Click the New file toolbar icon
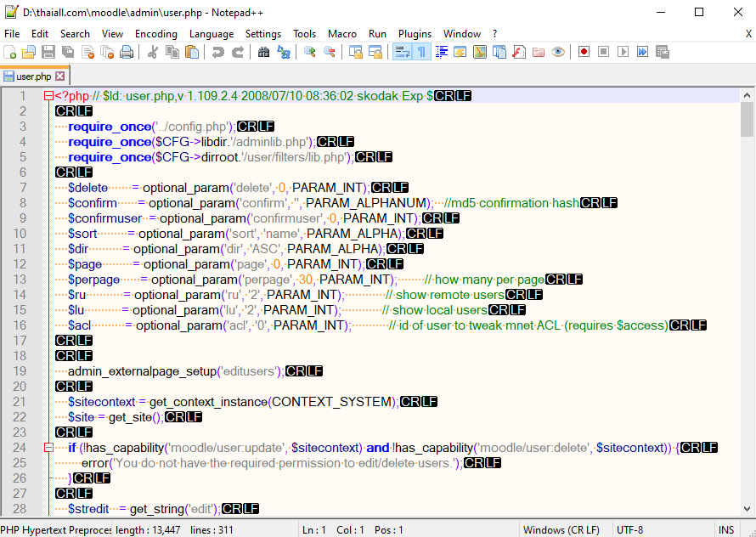 point(9,52)
